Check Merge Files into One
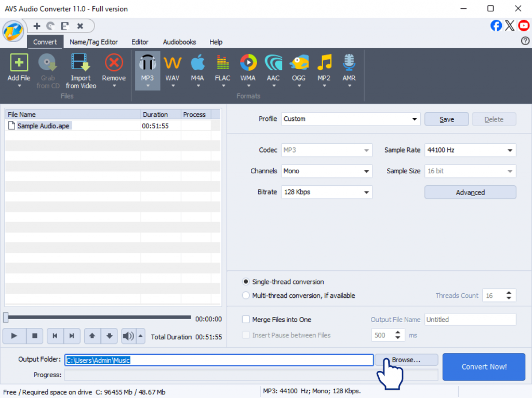 click(x=246, y=320)
